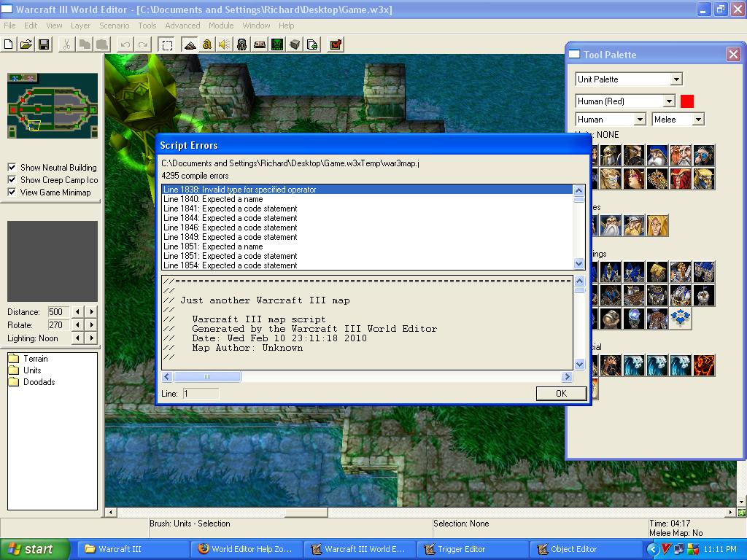
Task: Select the Blood Mage hero icon
Action: coord(657,225)
